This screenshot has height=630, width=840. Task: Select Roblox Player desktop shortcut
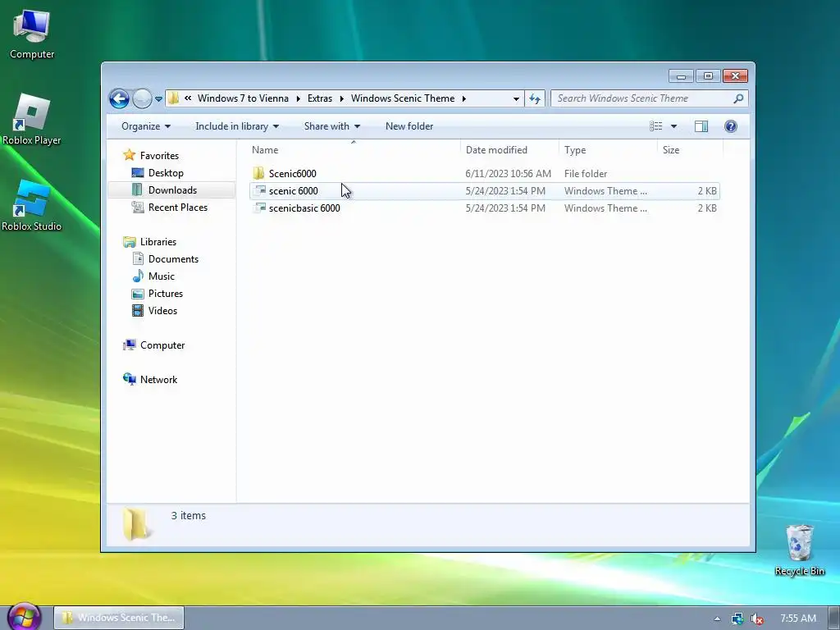click(x=32, y=120)
